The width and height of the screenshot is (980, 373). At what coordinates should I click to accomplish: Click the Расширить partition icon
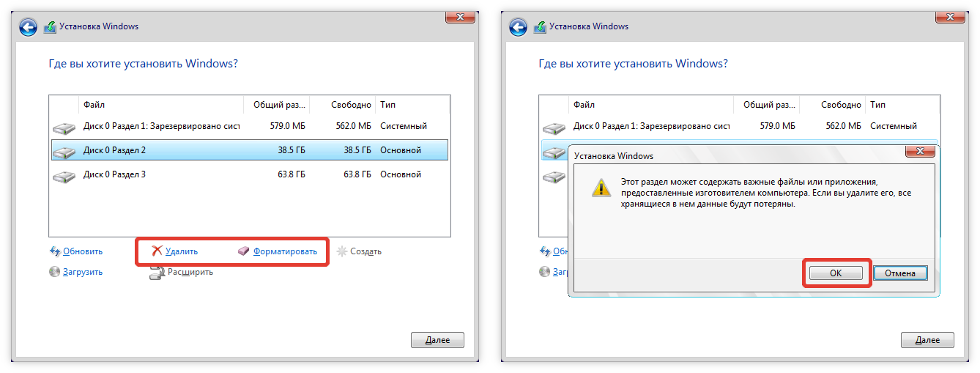click(x=156, y=273)
